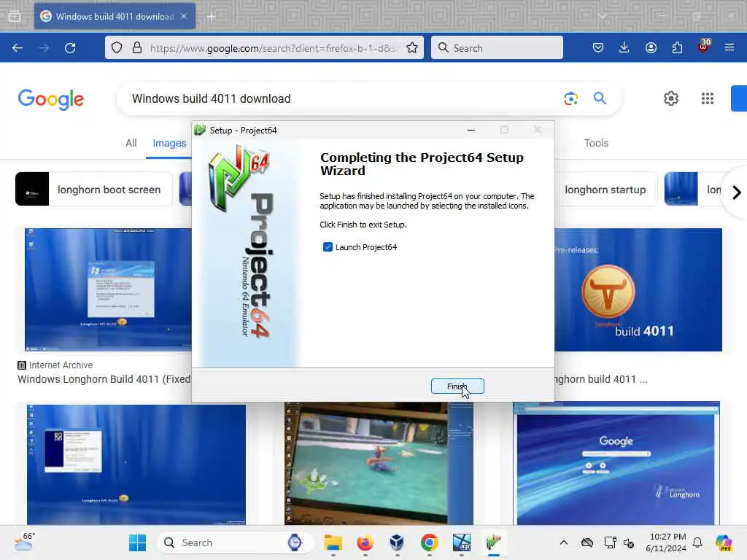747x560 pixels.
Task: Open Copilot preview icon
Action: point(724,542)
